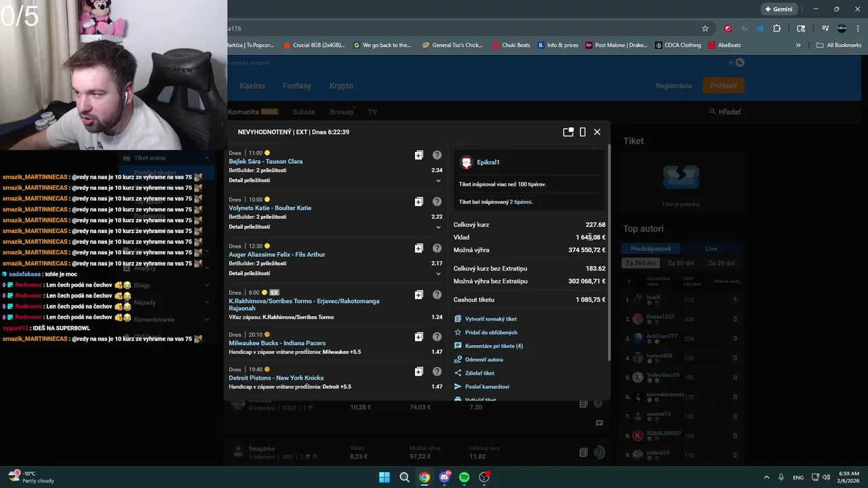Viewport: 868px width, 488px height.
Task: Select the Kasíno menu item
Action: (x=252, y=86)
